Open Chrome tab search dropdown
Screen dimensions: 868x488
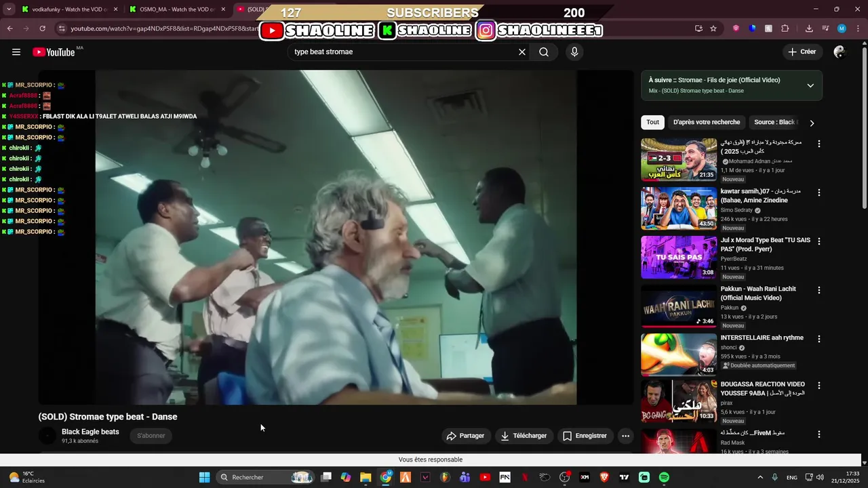click(x=9, y=9)
